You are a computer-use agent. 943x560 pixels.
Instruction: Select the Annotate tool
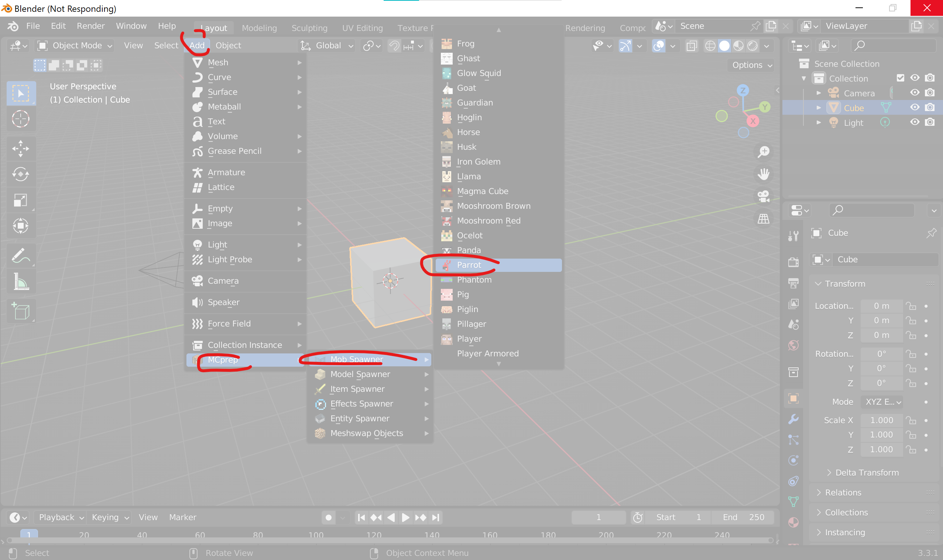point(21,256)
